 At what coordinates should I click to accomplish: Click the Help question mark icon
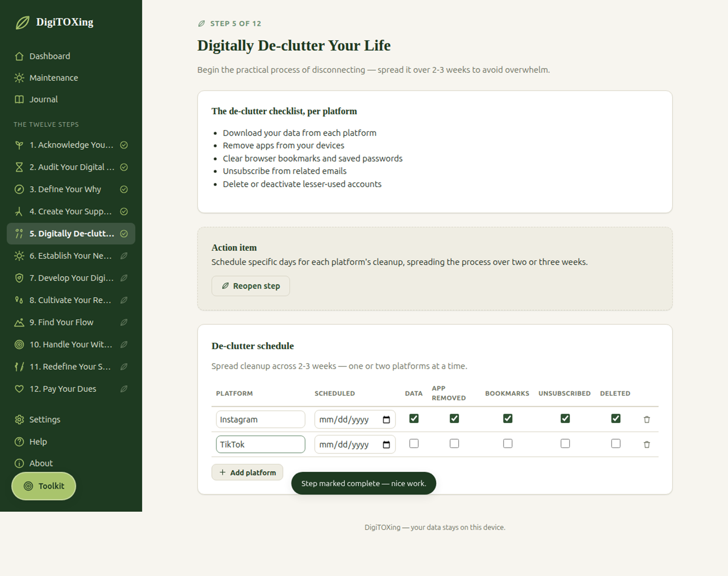19,442
